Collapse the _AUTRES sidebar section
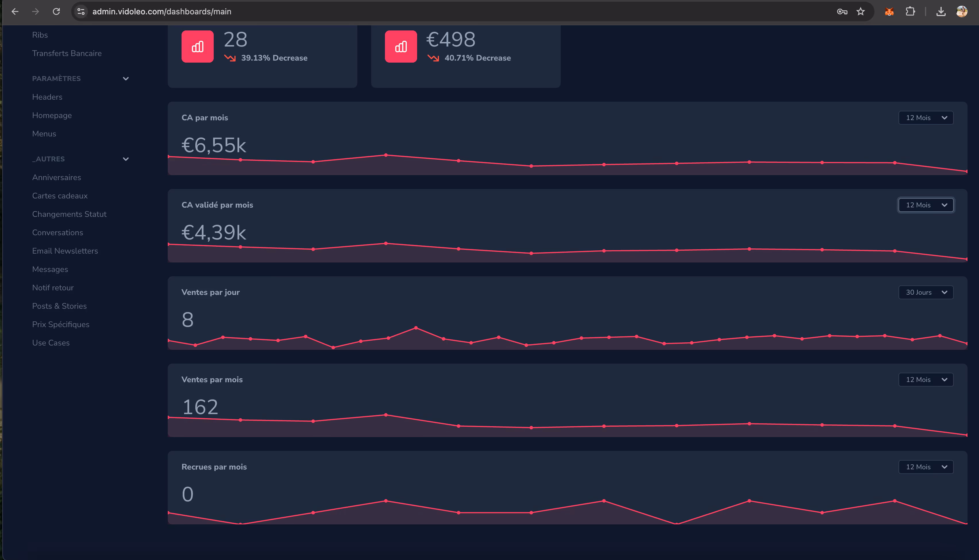 point(126,159)
